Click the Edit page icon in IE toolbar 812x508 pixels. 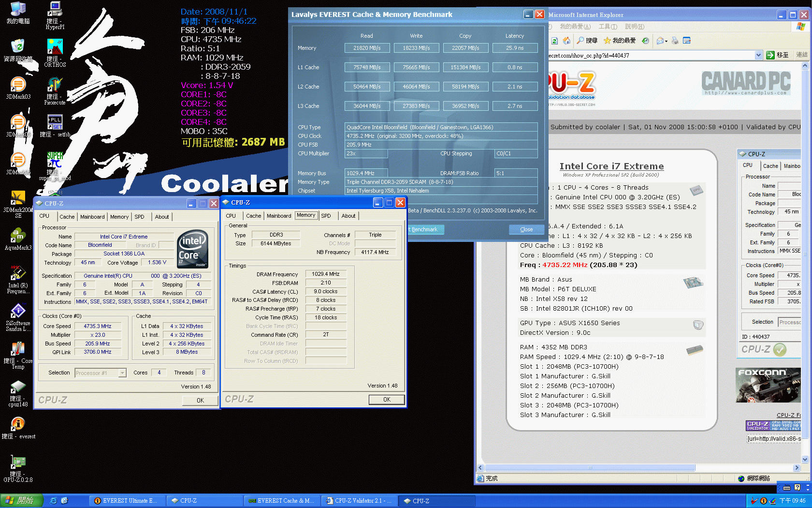click(x=686, y=41)
